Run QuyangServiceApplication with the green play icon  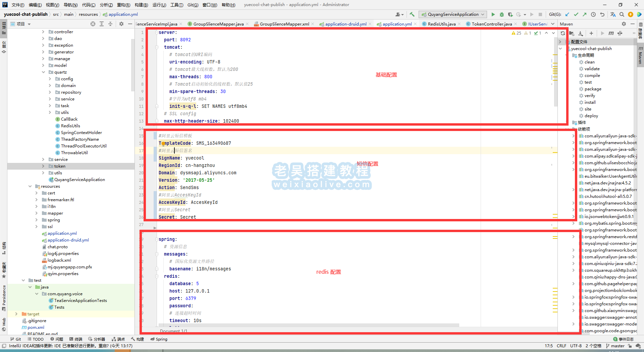(x=493, y=14)
